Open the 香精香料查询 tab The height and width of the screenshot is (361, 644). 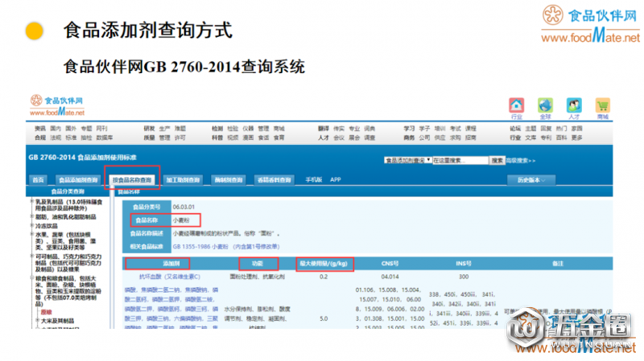274,180
